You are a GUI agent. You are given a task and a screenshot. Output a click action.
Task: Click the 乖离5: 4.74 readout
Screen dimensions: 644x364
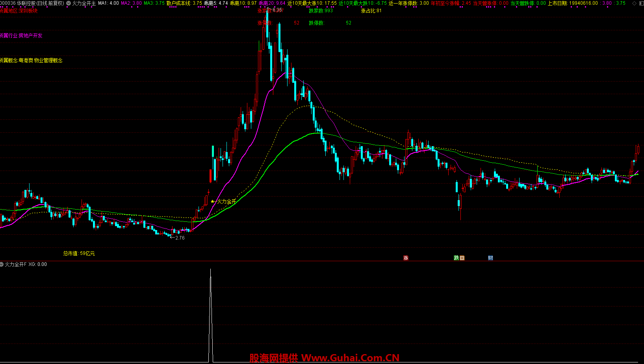216,3
